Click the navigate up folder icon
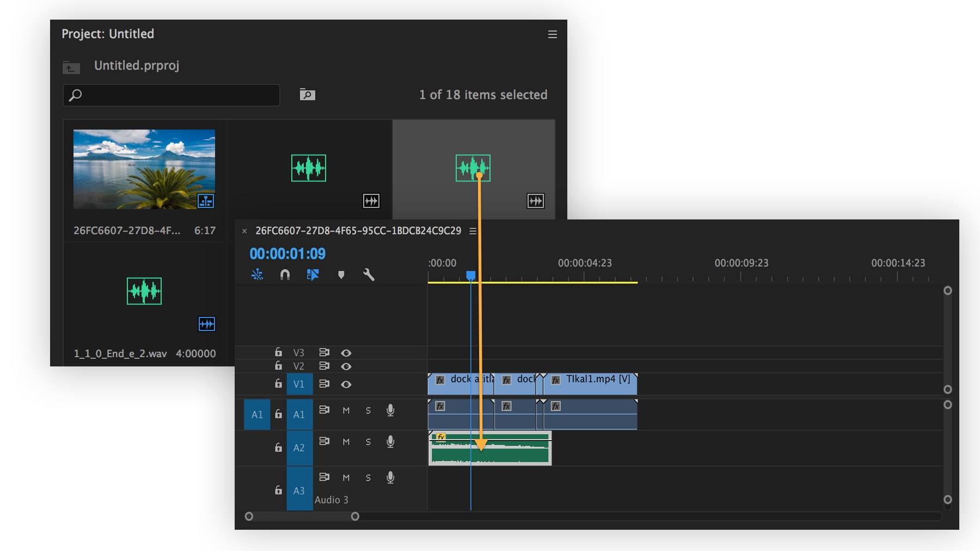The image size is (980, 551). (x=71, y=68)
